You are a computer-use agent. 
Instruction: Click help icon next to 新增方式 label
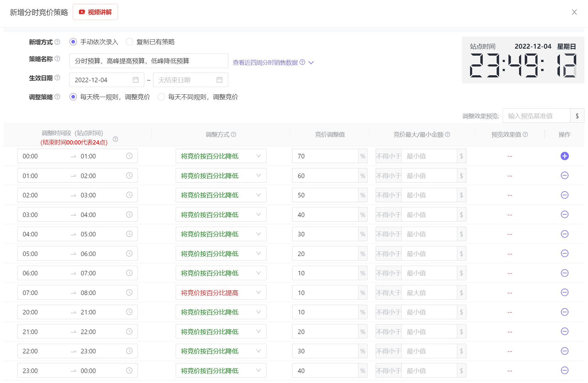coord(57,42)
